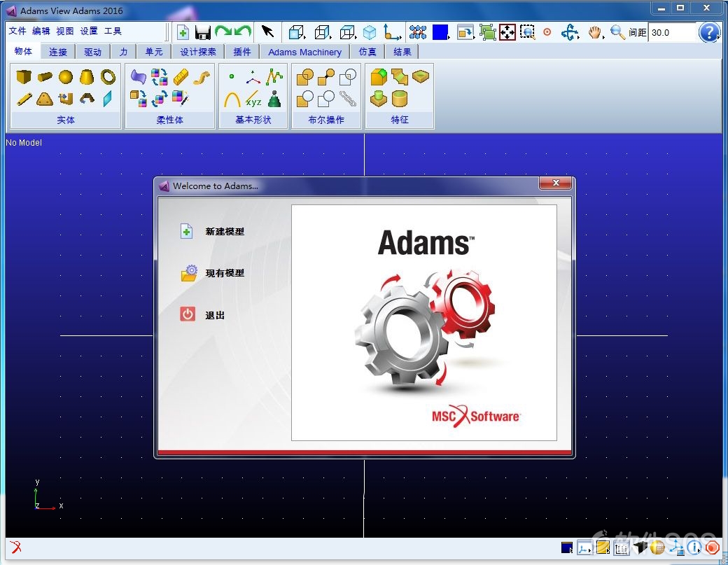Create a cylinder solid
This screenshot has width=728, height=565.
(45, 76)
